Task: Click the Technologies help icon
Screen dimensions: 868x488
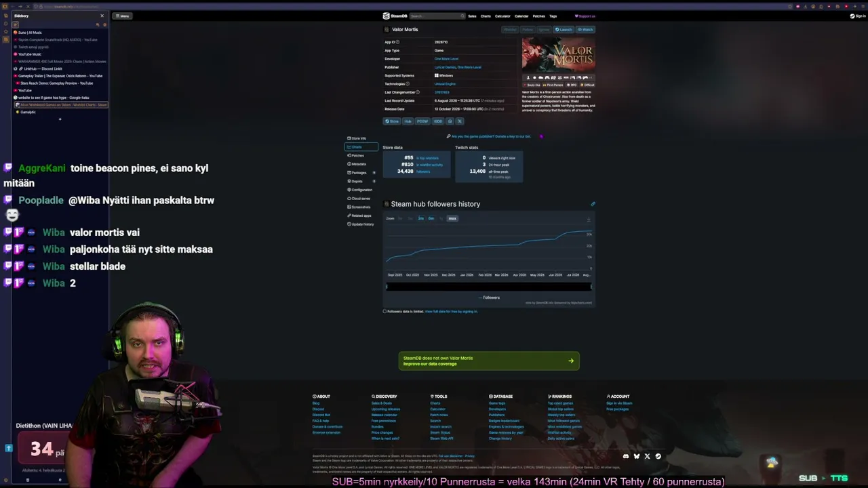Action: tap(407, 83)
